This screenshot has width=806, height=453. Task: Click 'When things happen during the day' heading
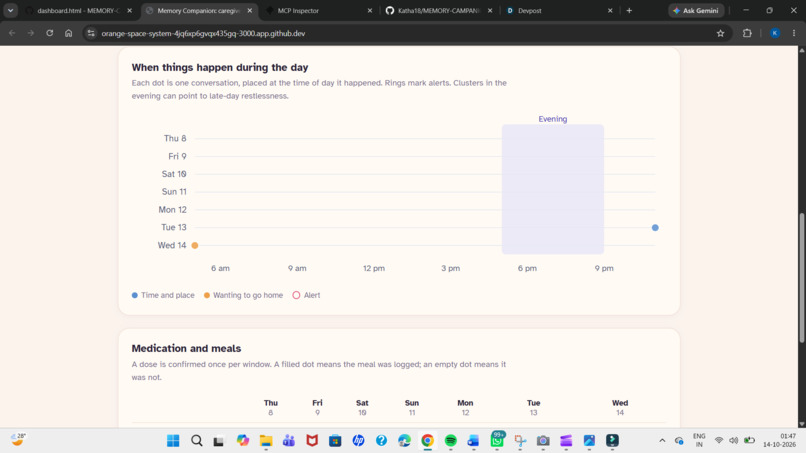(219, 67)
